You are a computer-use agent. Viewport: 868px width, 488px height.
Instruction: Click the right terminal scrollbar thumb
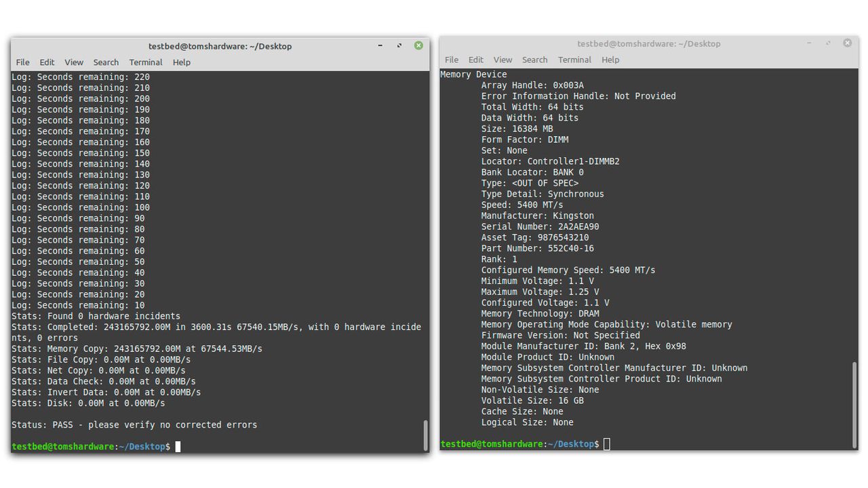pyautogui.click(x=854, y=405)
